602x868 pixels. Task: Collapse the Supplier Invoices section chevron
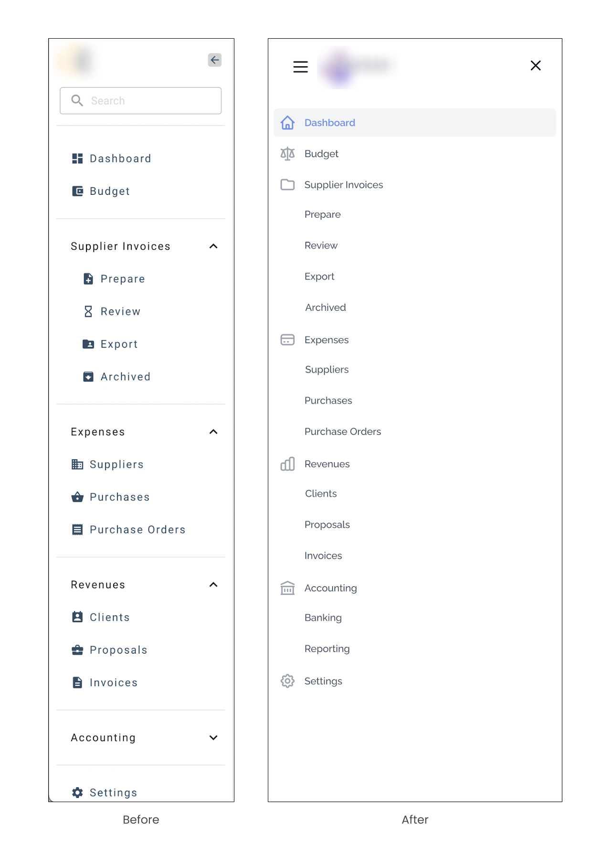[213, 246]
